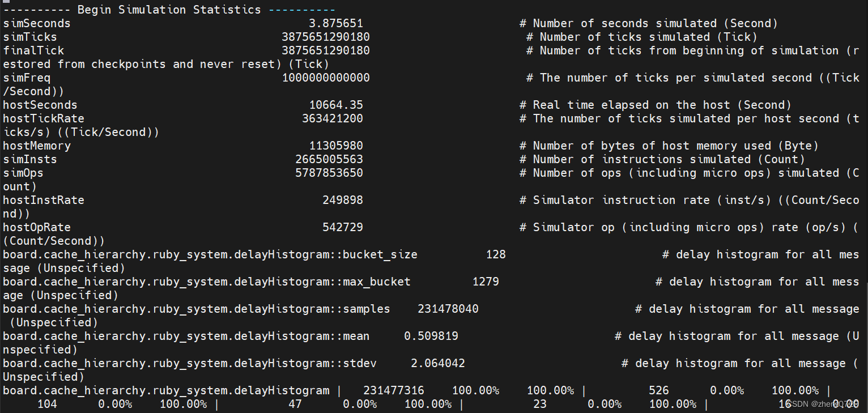Viewport: 868px width, 413px height.
Task: Select the hostOpRate stat name
Action: tap(37, 227)
